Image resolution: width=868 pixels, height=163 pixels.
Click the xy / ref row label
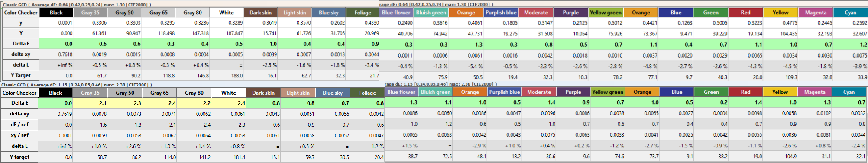pyautogui.click(x=20, y=135)
